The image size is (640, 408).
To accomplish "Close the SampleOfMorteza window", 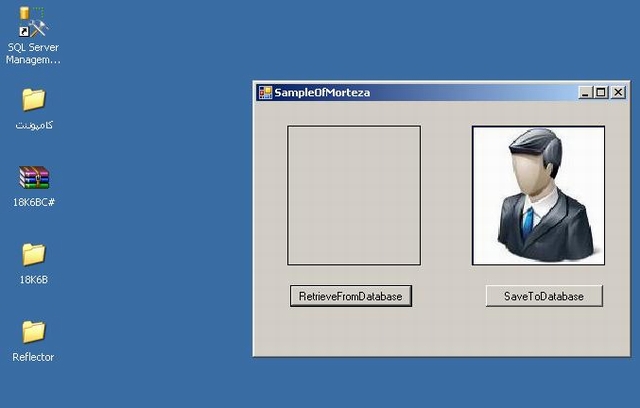I will (618, 93).
